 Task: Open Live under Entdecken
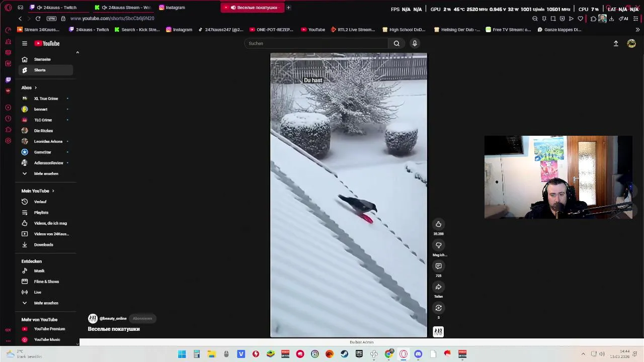pos(46,292)
